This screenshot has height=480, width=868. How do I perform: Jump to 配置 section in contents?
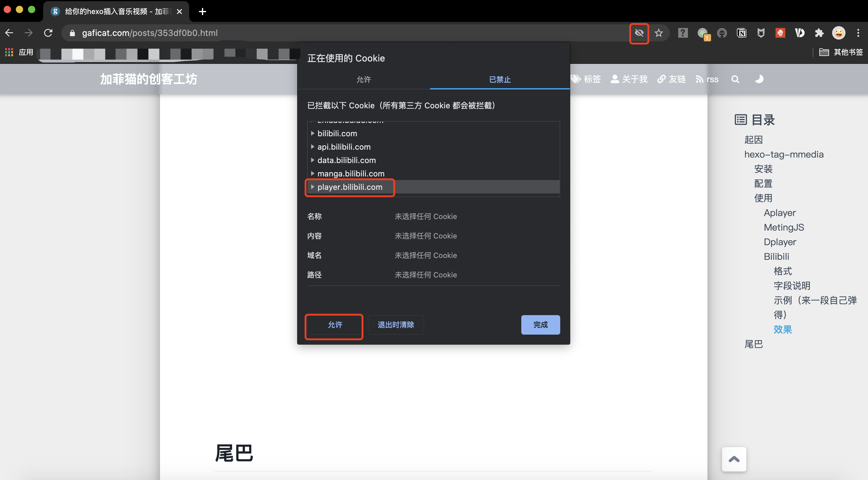coord(763,183)
